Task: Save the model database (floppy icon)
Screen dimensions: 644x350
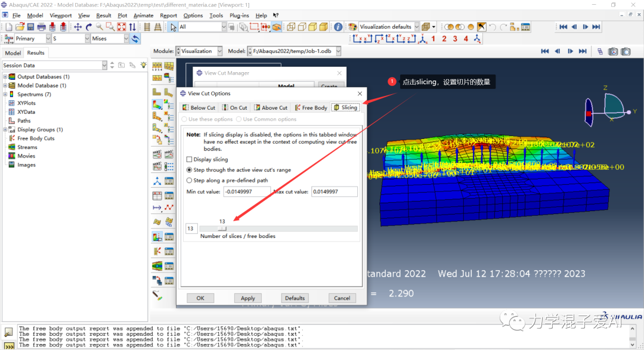Action: [30, 27]
